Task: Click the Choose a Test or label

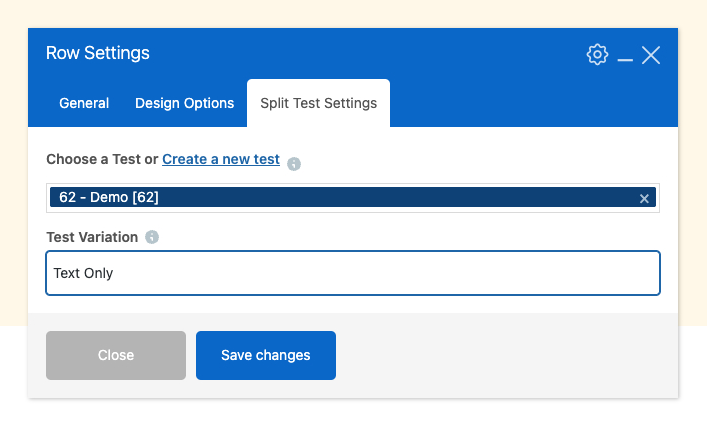Action: pyautogui.click(x=102, y=159)
